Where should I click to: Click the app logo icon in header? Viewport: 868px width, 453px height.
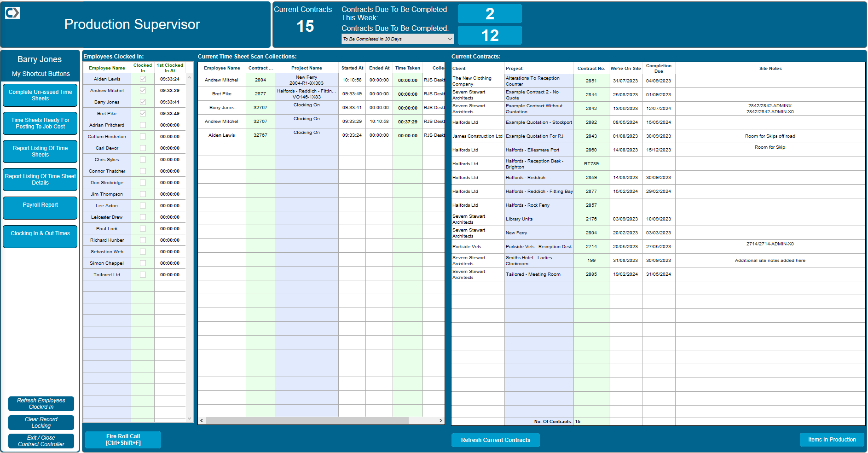[12, 13]
